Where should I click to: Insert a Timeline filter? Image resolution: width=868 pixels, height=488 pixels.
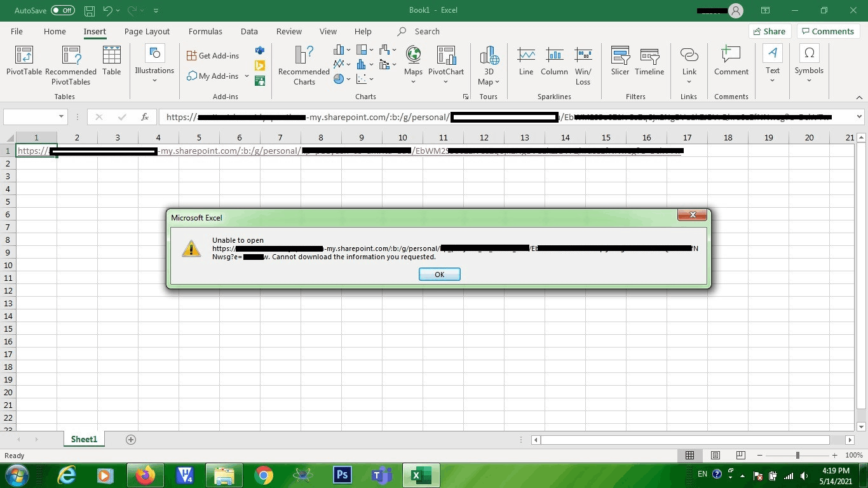pyautogui.click(x=649, y=61)
